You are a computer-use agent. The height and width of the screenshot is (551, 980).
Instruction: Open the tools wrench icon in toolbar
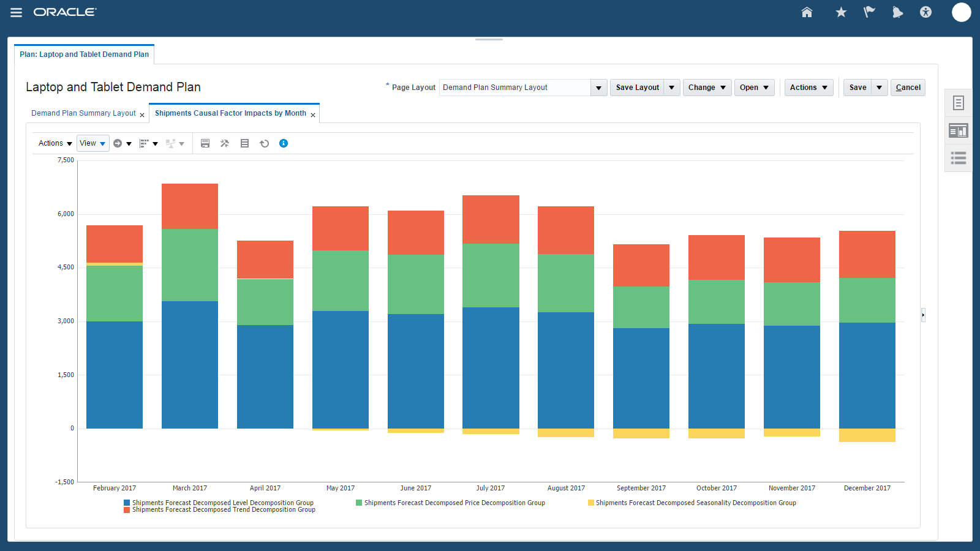point(225,143)
